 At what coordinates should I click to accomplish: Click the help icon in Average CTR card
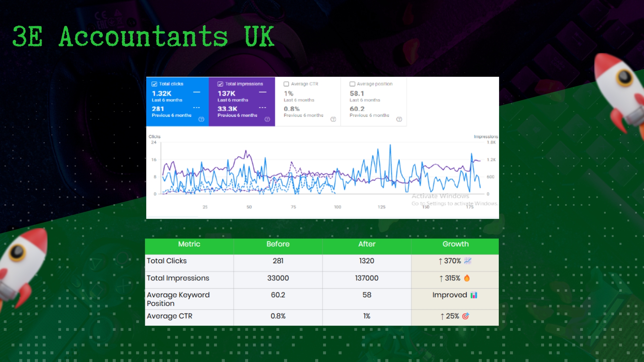click(x=333, y=119)
